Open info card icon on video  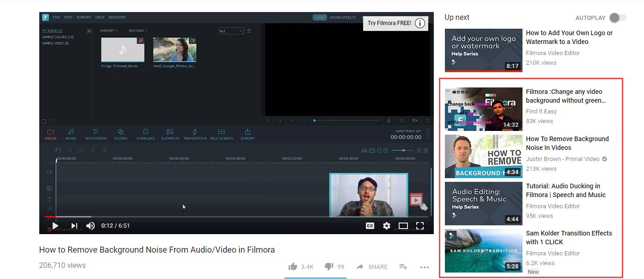419,23
